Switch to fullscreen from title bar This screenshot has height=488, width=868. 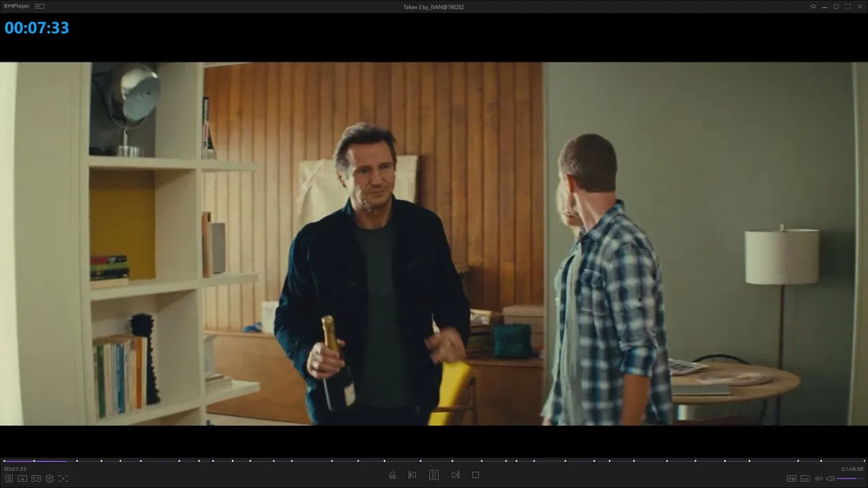click(x=848, y=6)
